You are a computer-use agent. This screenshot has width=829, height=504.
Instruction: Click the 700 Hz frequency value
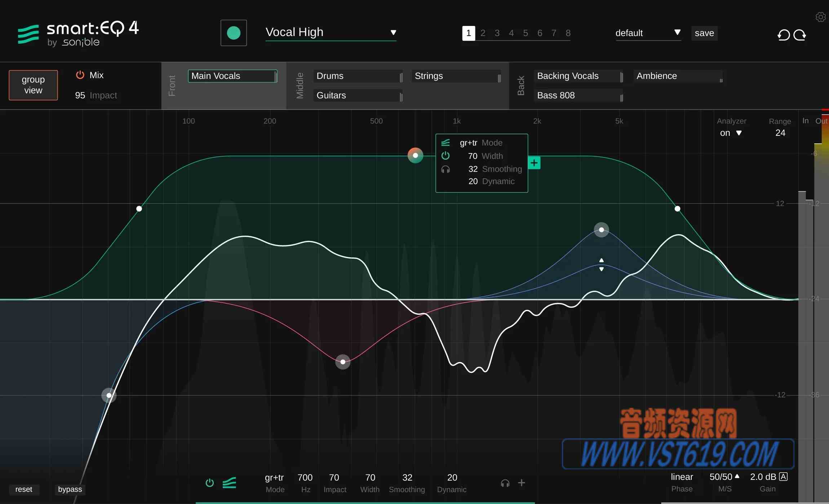tap(305, 477)
